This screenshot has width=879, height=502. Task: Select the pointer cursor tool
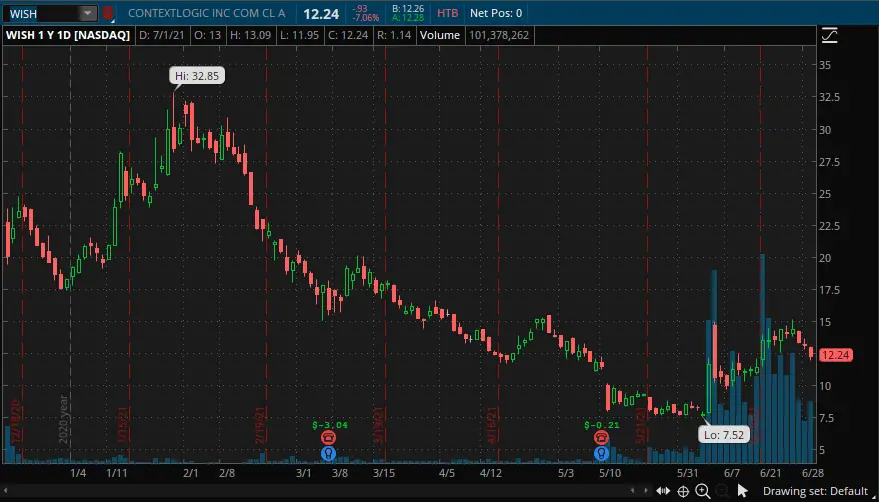pos(743,491)
